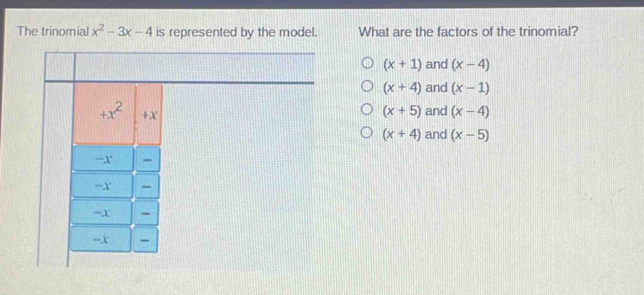Click the second blue −x tile
The image size is (644, 295).
(102, 186)
